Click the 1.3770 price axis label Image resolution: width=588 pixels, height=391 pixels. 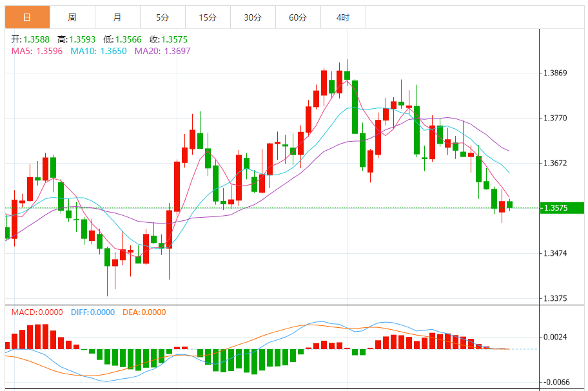555,118
